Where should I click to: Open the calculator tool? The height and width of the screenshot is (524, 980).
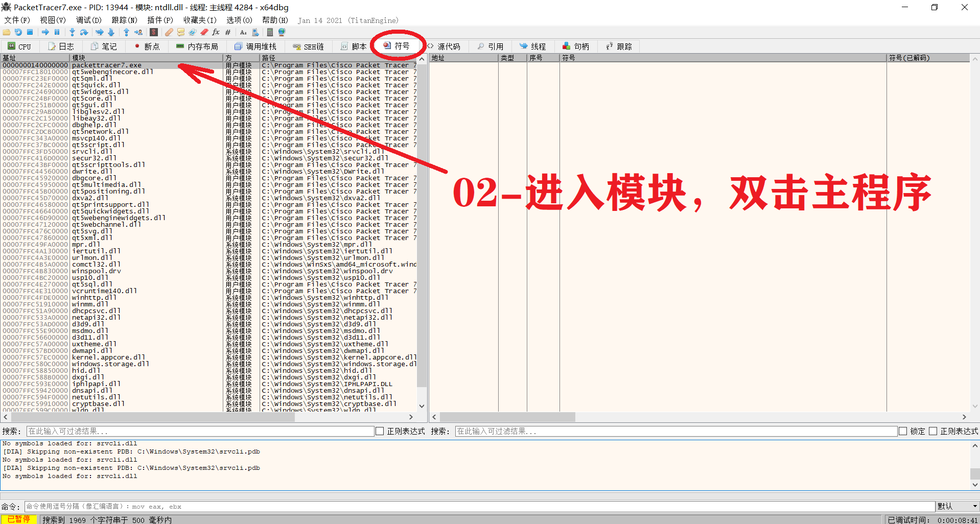pos(270,32)
